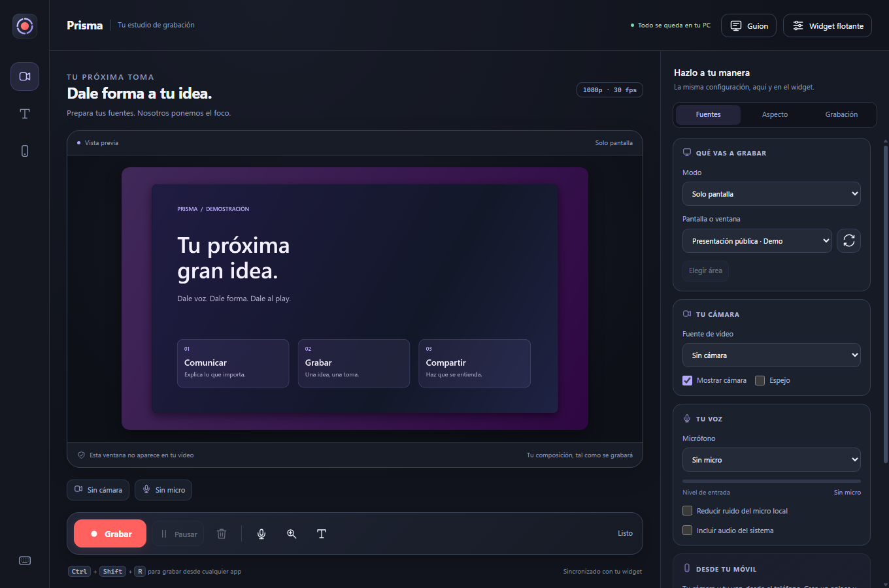
Task: Refresh the screen and window list
Action: (x=848, y=241)
